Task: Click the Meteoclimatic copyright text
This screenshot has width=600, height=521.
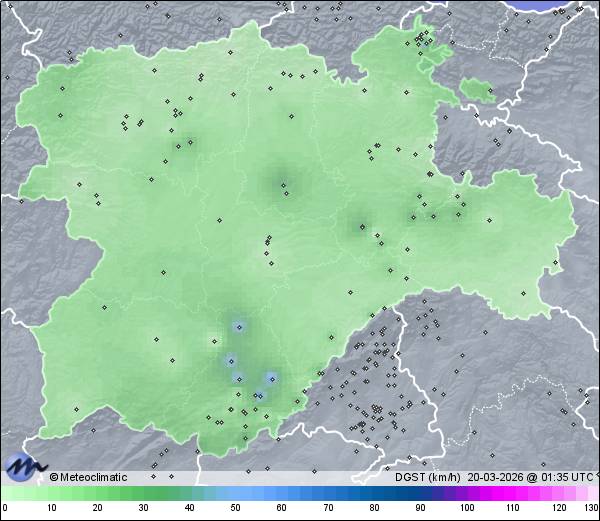Action: click(x=89, y=477)
